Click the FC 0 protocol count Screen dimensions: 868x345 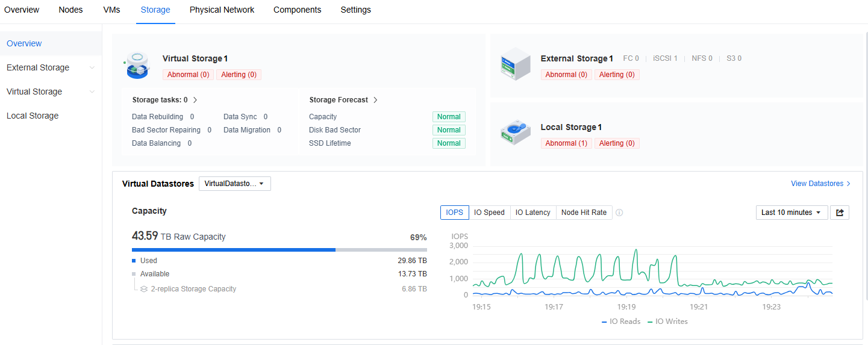[x=631, y=58]
